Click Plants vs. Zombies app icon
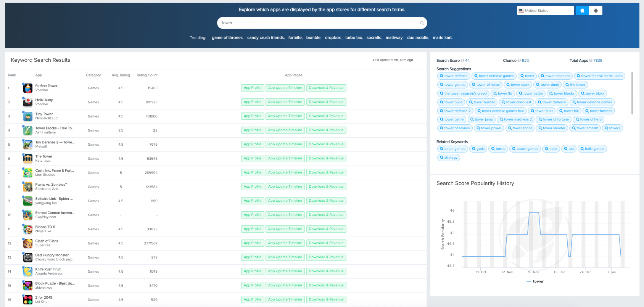 (x=27, y=187)
